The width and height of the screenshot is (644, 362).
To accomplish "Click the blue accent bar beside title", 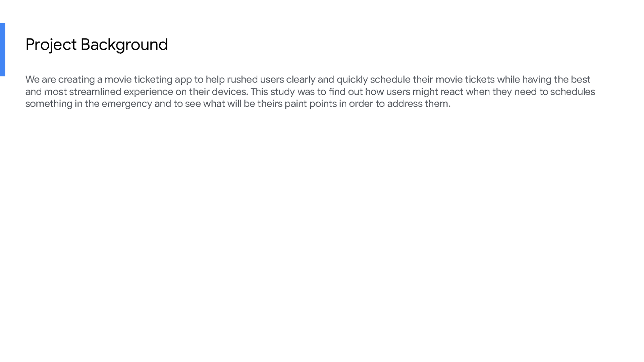I will (x=2, y=49).
